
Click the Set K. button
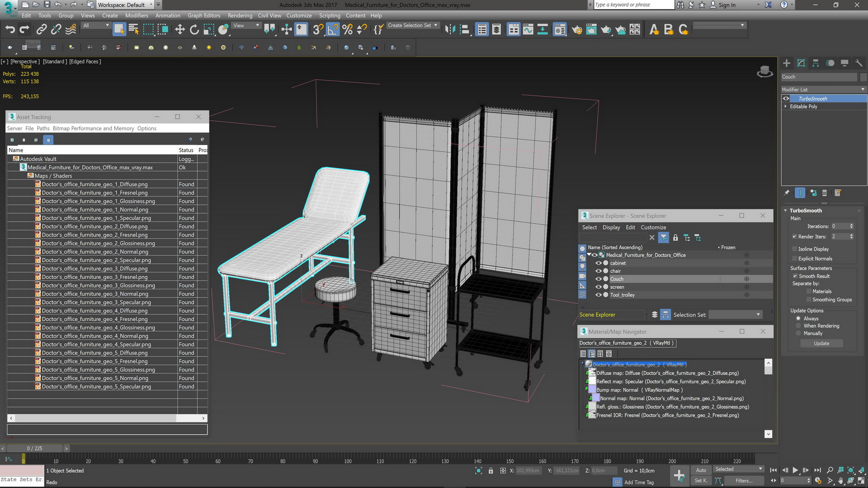[x=701, y=481]
